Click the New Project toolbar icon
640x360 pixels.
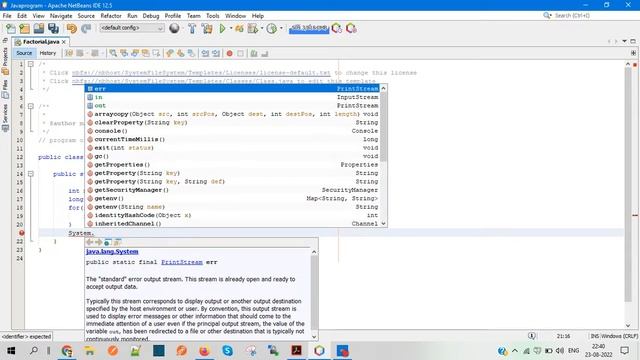point(24,29)
